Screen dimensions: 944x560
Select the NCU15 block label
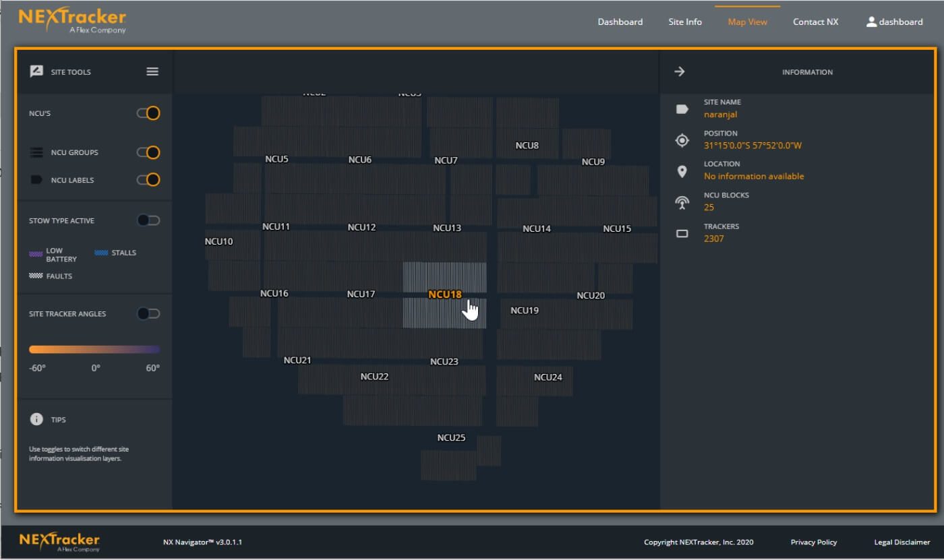click(617, 228)
